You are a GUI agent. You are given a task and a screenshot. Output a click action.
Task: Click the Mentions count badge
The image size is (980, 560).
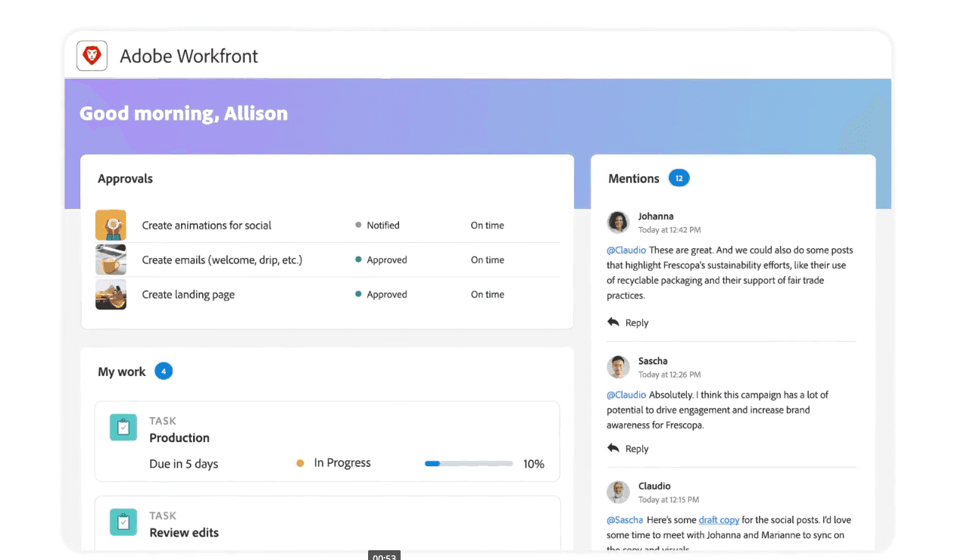[x=679, y=178]
